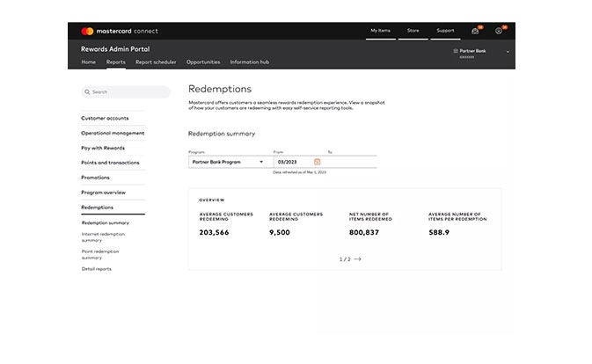Open the inbox notifications icon

click(475, 31)
